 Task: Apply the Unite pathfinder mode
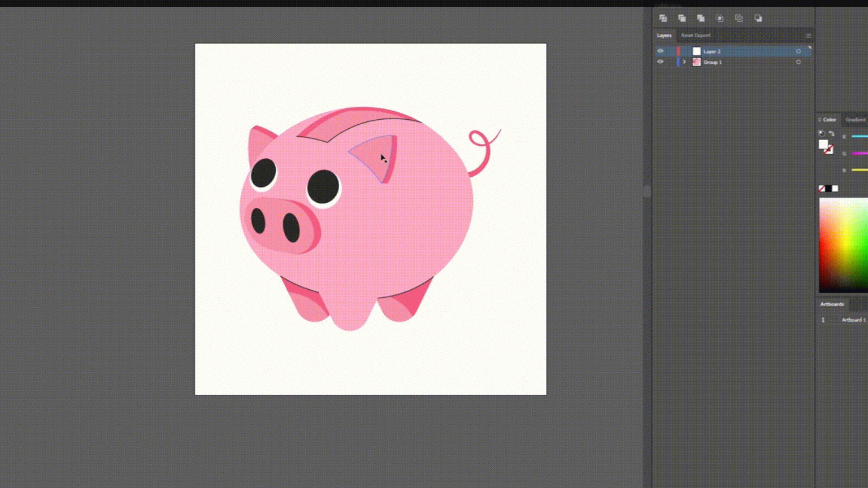[x=663, y=18]
